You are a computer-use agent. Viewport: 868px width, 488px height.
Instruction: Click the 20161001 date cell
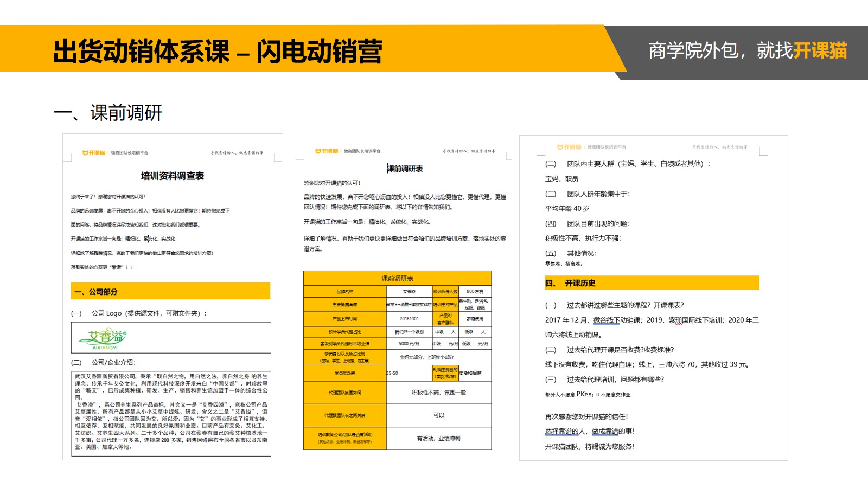[x=409, y=319]
